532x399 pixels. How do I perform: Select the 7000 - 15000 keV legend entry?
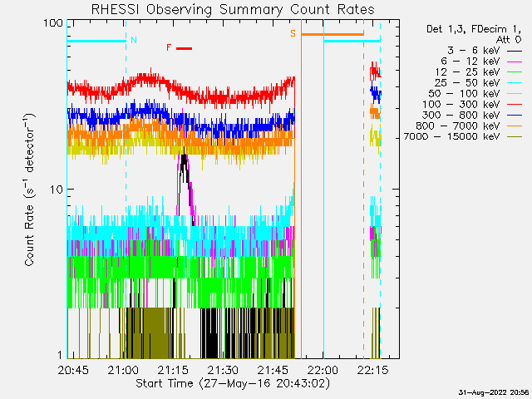(x=463, y=136)
